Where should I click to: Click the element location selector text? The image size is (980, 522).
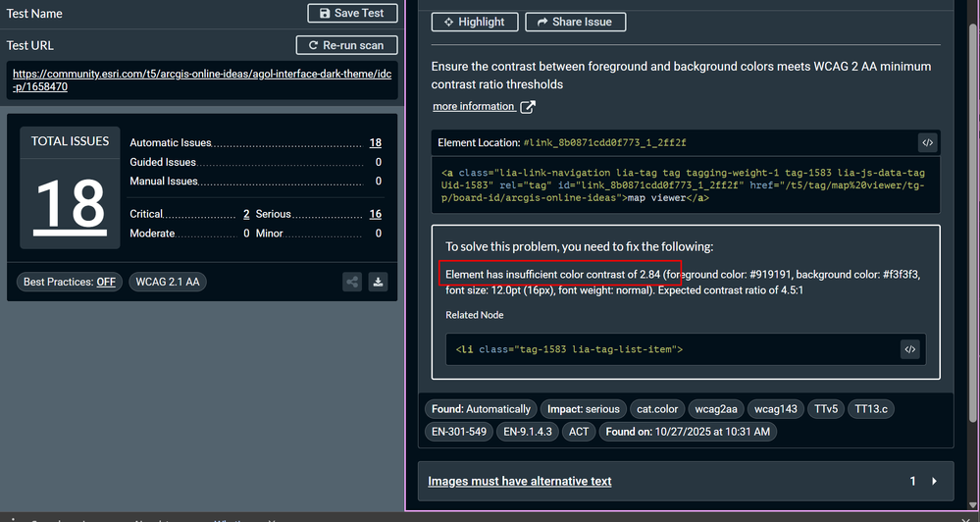point(604,142)
